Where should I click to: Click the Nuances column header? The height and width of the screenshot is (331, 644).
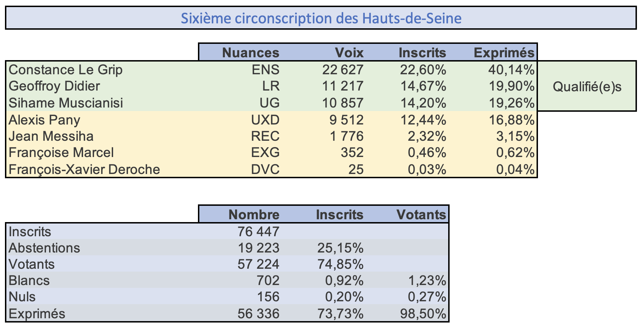point(251,53)
